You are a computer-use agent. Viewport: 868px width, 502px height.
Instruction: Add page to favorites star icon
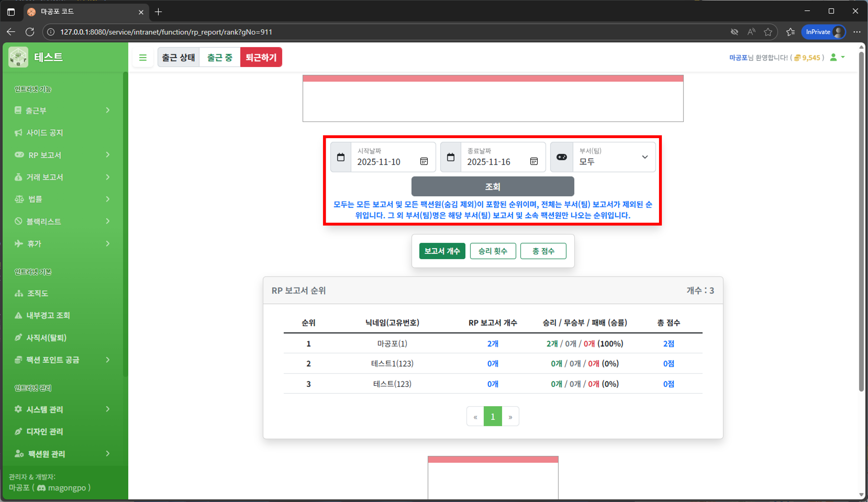tap(768, 32)
